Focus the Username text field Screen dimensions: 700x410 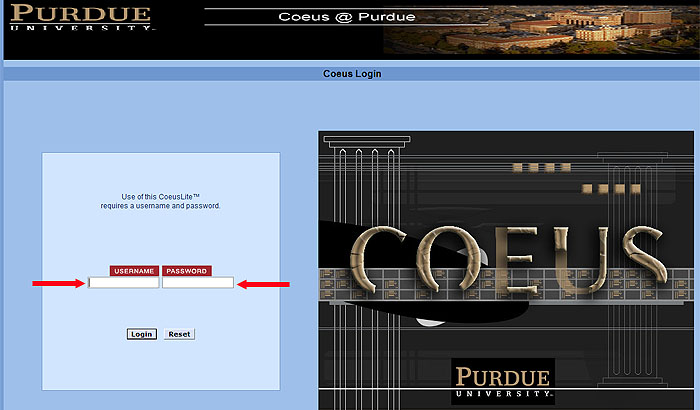point(124,283)
